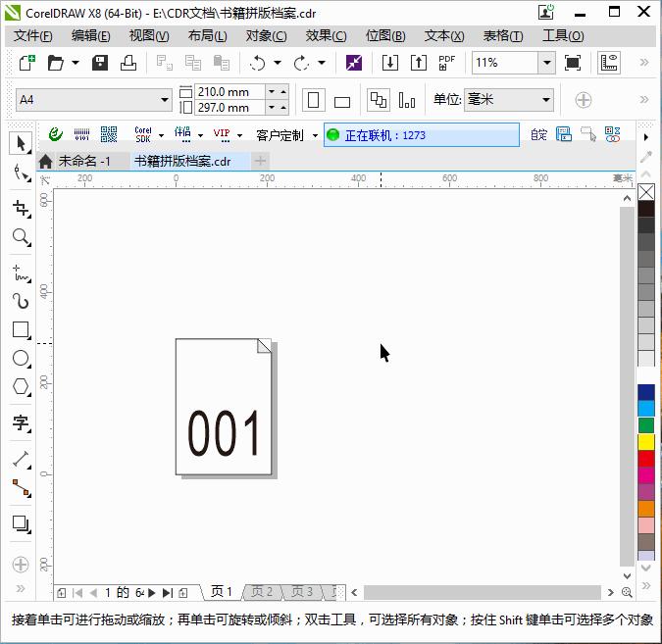Select the Shape edit tool
Screen dimensions: 662x644
click(x=22, y=173)
